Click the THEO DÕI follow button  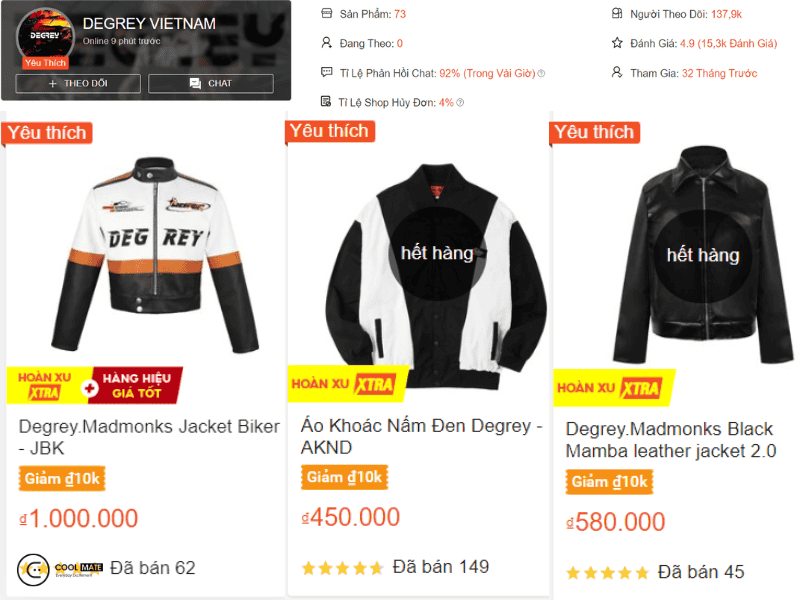coord(78,83)
